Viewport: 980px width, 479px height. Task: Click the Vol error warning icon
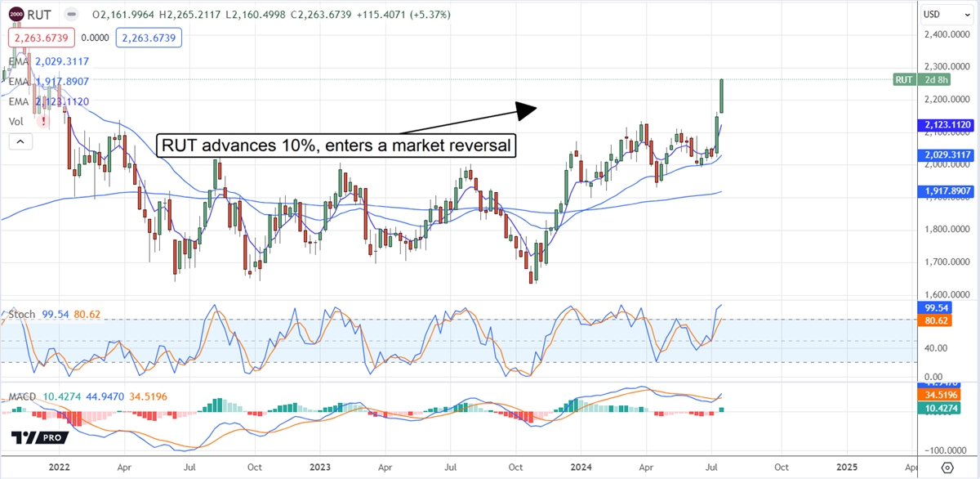pyautogui.click(x=42, y=121)
